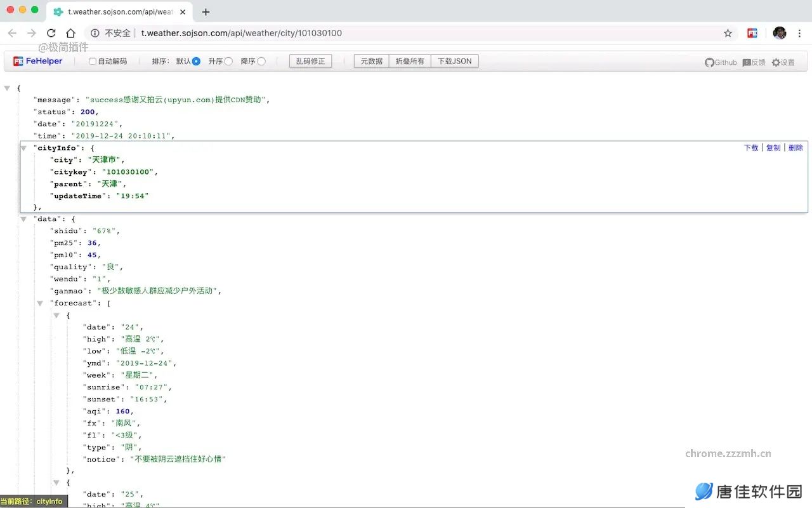Click the pm10 value 45
This screenshot has height=508, width=812.
pyautogui.click(x=93, y=255)
